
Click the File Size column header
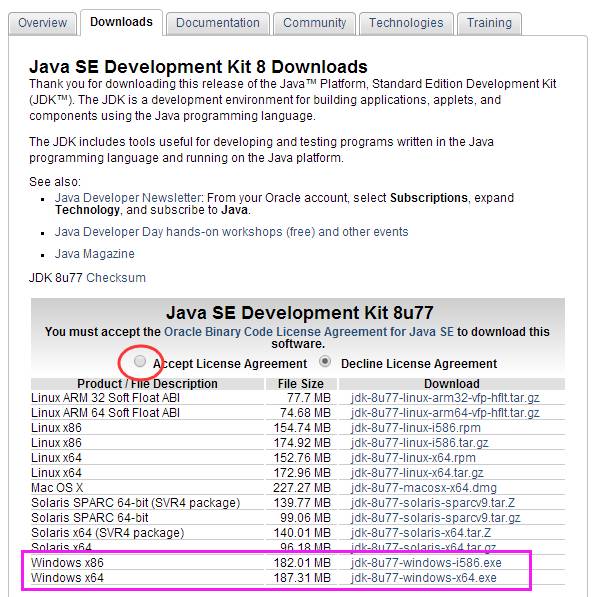pyautogui.click(x=301, y=384)
